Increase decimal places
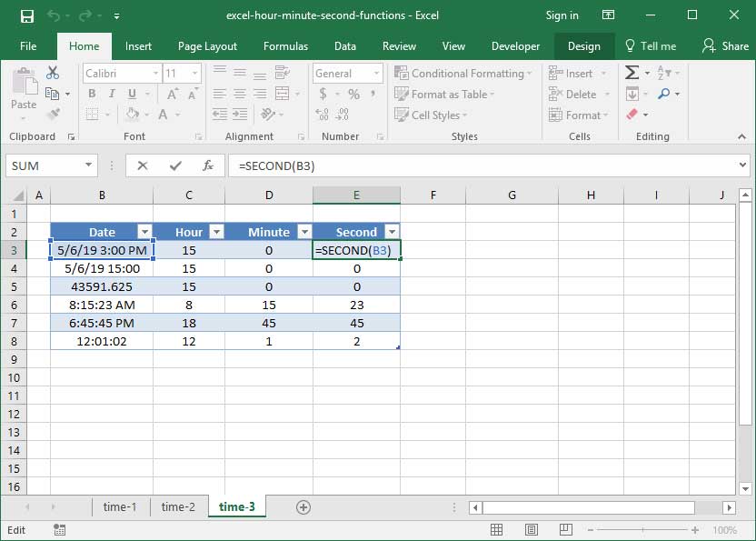 pos(322,114)
